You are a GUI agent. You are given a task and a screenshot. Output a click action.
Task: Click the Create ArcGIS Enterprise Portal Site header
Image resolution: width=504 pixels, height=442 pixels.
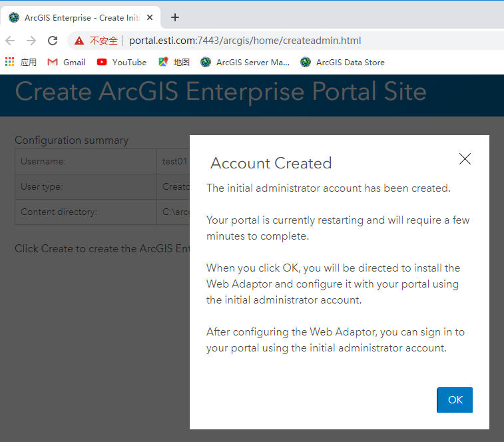(220, 92)
